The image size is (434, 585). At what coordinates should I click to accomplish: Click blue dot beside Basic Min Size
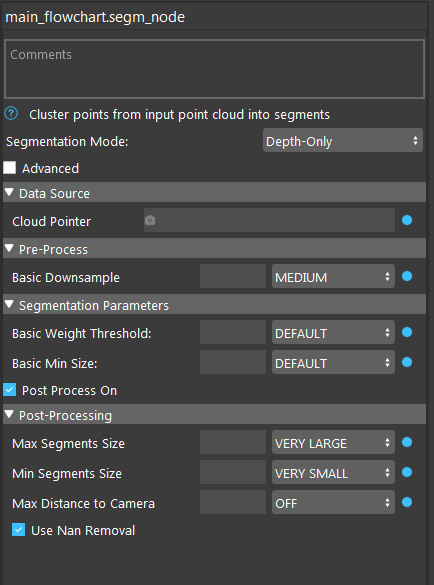click(x=407, y=362)
